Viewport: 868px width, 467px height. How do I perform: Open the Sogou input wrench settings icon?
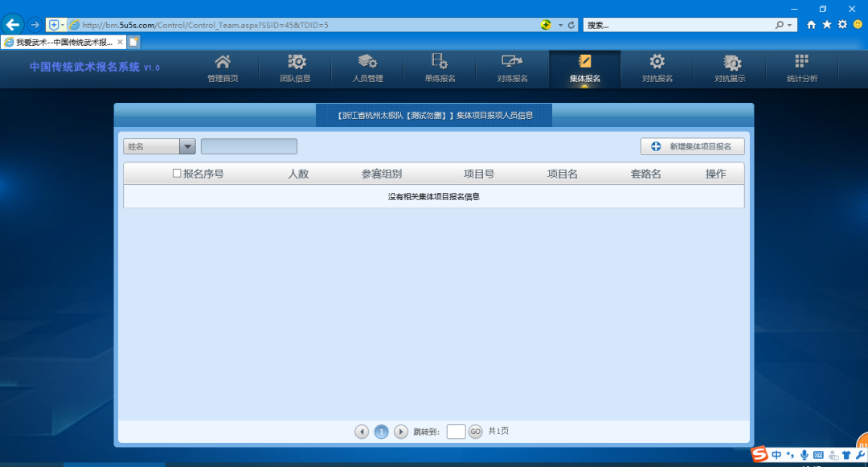[859, 454]
